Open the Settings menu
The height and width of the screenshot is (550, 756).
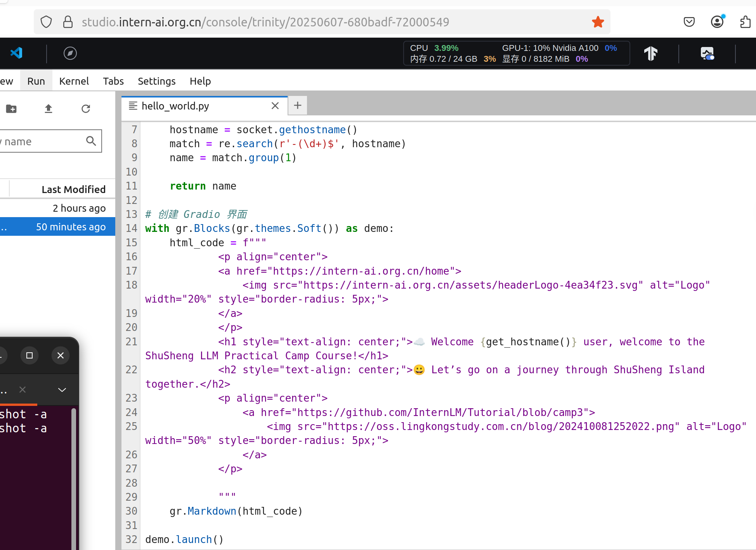[x=156, y=81]
